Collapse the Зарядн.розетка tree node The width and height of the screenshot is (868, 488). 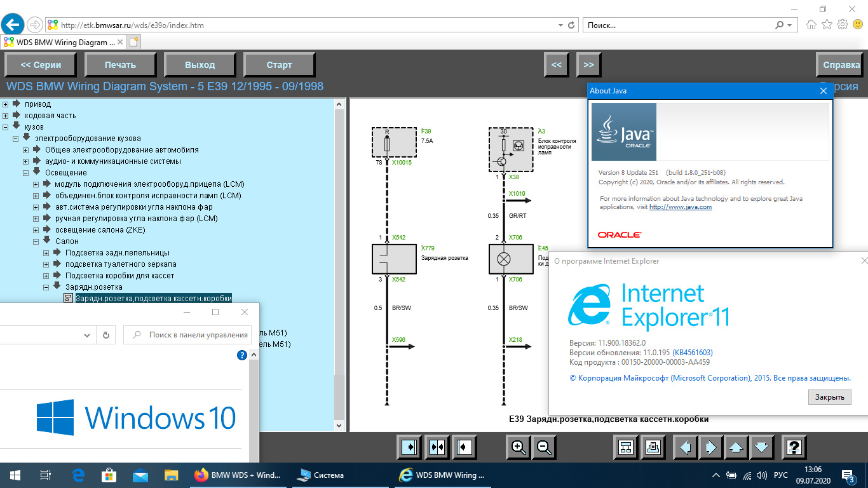coord(46,287)
